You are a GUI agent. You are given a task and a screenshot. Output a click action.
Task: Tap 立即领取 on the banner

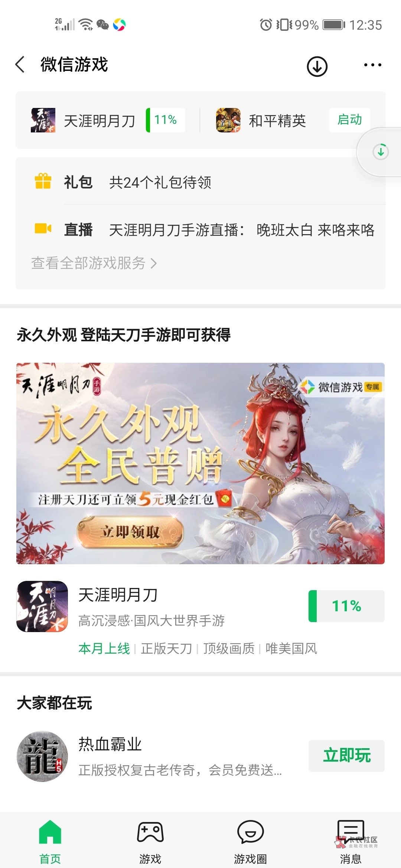pyautogui.click(x=130, y=532)
